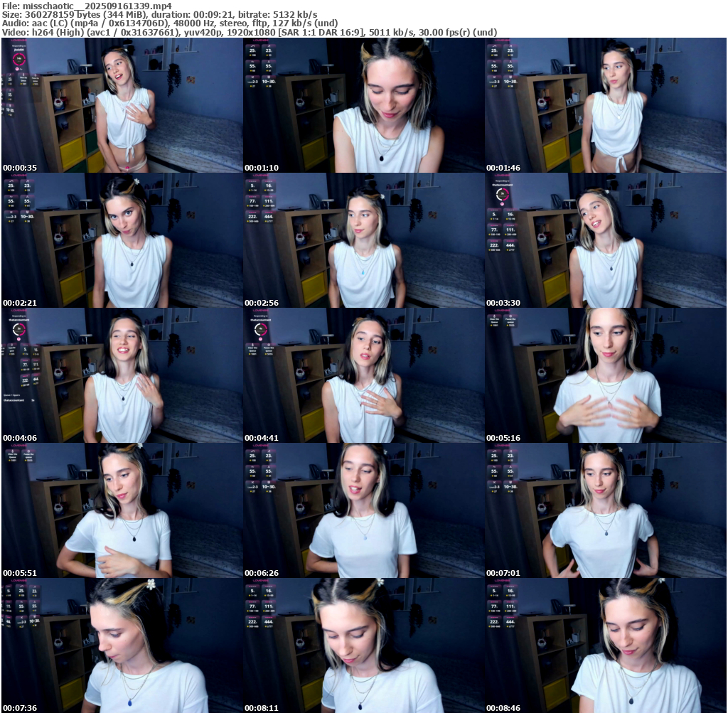Click the thumbnail marked 00:07:01

click(606, 510)
